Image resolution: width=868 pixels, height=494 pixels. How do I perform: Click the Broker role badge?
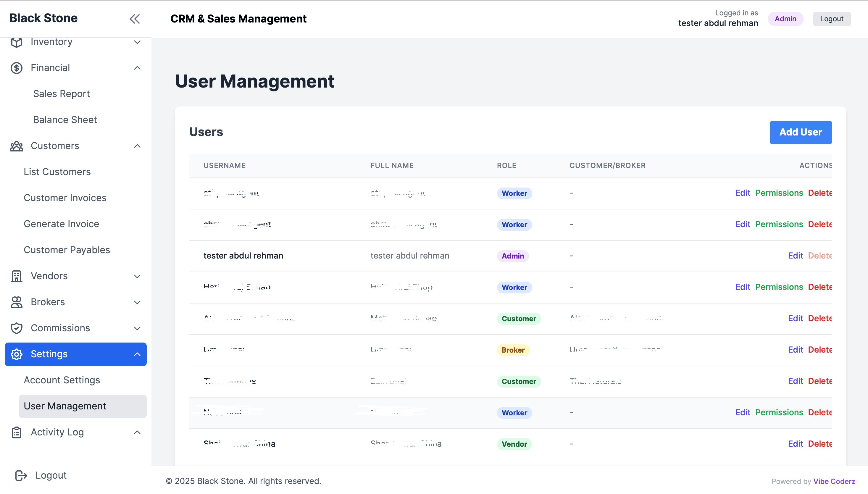pos(513,350)
